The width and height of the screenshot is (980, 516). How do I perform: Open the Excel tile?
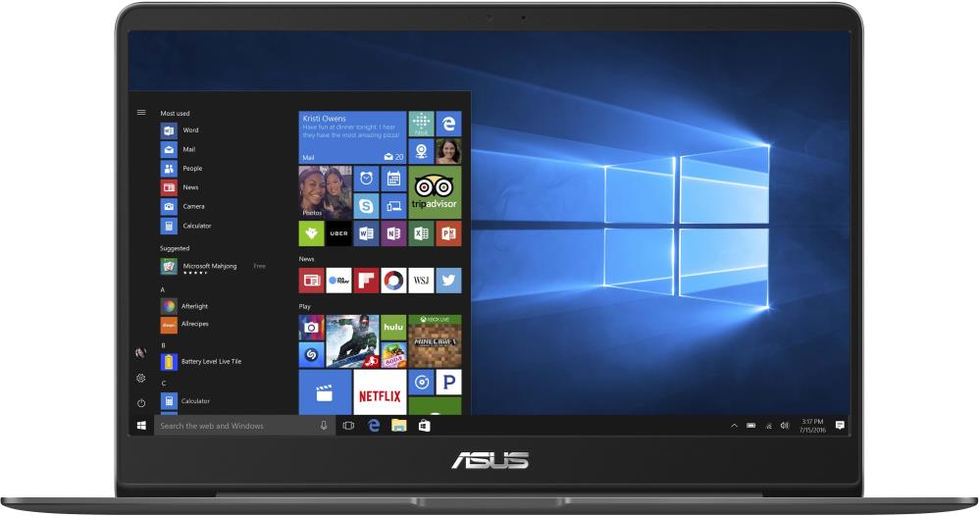point(421,233)
